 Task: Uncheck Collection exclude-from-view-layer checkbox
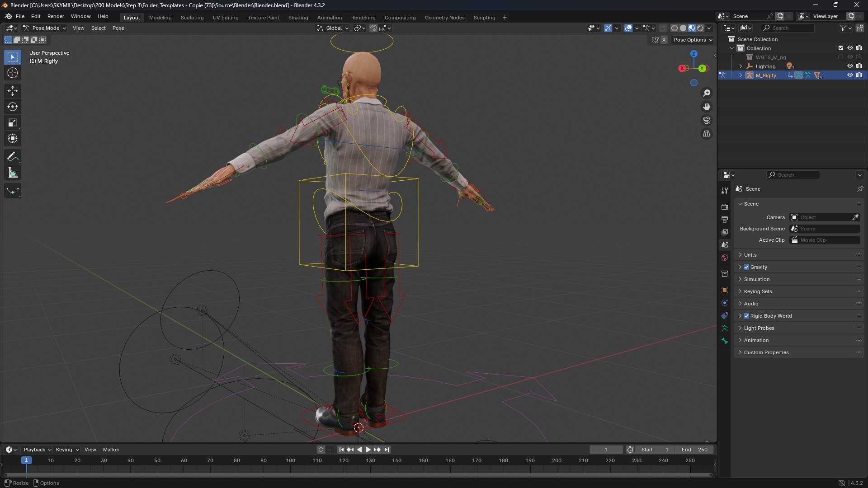pos(841,48)
